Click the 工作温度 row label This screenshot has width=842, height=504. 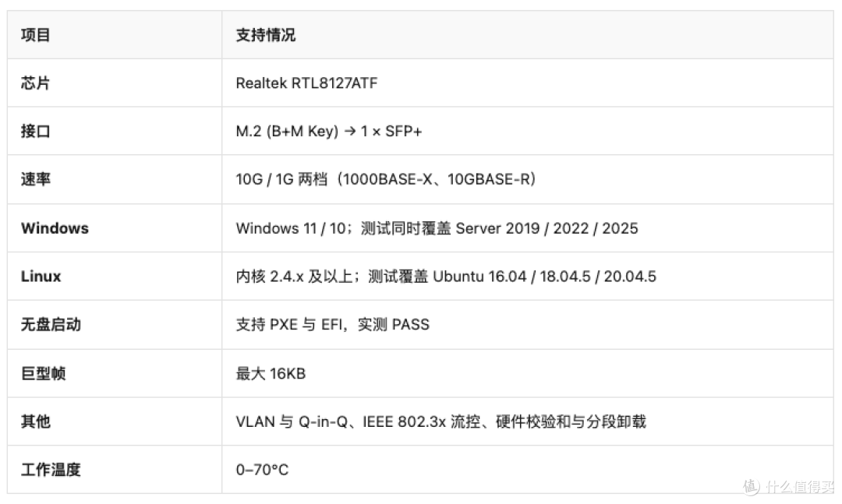point(115,470)
